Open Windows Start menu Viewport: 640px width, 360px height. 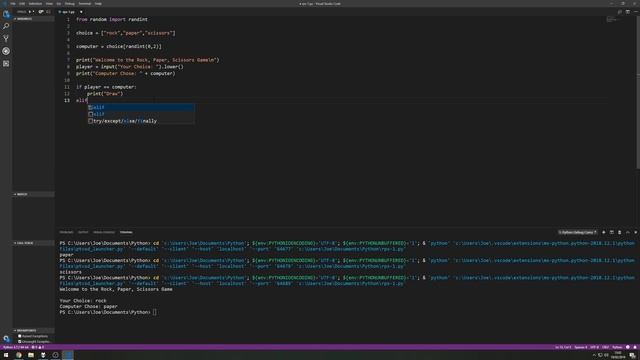[x=6, y=355]
